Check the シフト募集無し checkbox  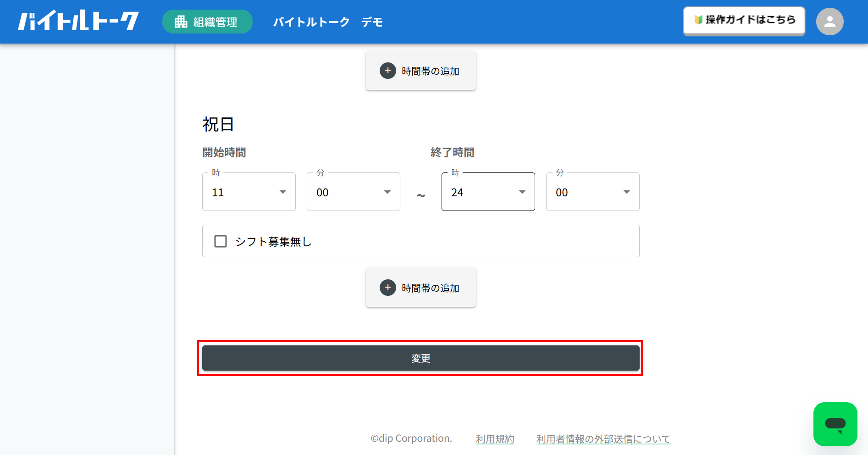pos(221,241)
